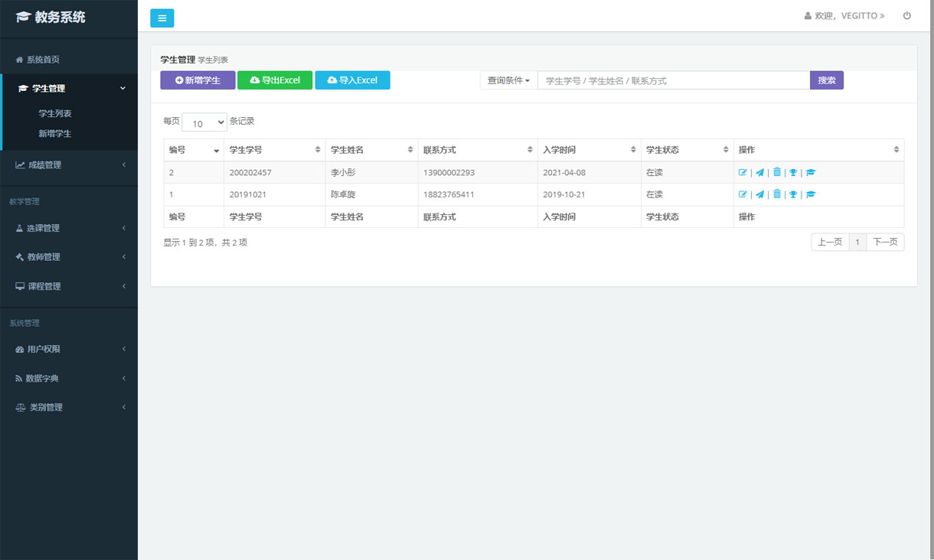934x560 pixels.
Task: Click the 导出Excel button
Action: [x=275, y=80]
